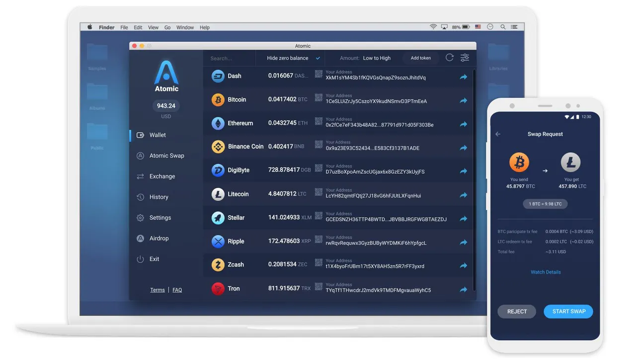Click the Add token button
Screen dimensions: 636x364
click(421, 58)
